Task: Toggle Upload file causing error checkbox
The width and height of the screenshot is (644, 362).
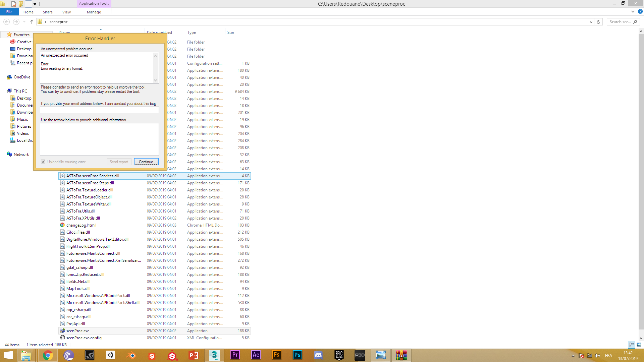Action: (43, 162)
